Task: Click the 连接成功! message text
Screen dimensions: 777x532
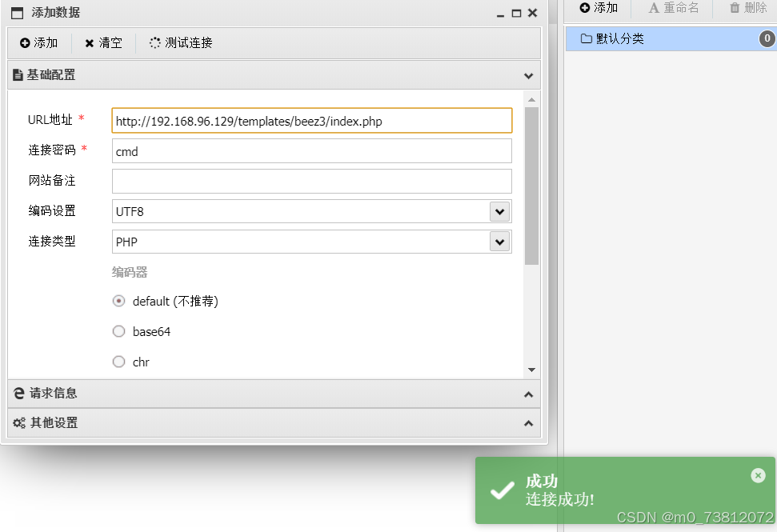Action: point(560,499)
